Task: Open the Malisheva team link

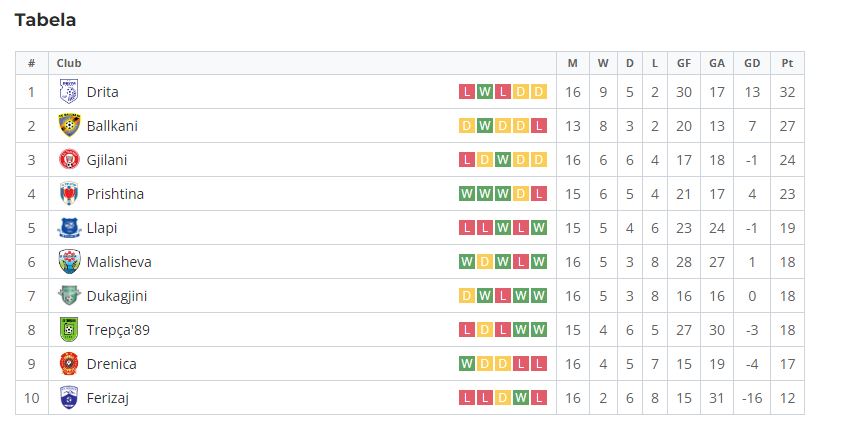Action: (119, 262)
